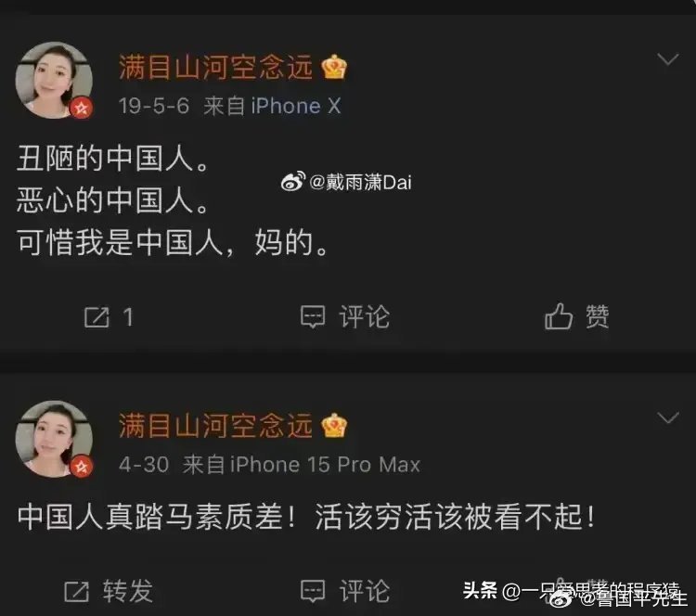Viewport: 696px width, 616px height.
Task: Click the 赞 label on the first post
Action: 598,316
